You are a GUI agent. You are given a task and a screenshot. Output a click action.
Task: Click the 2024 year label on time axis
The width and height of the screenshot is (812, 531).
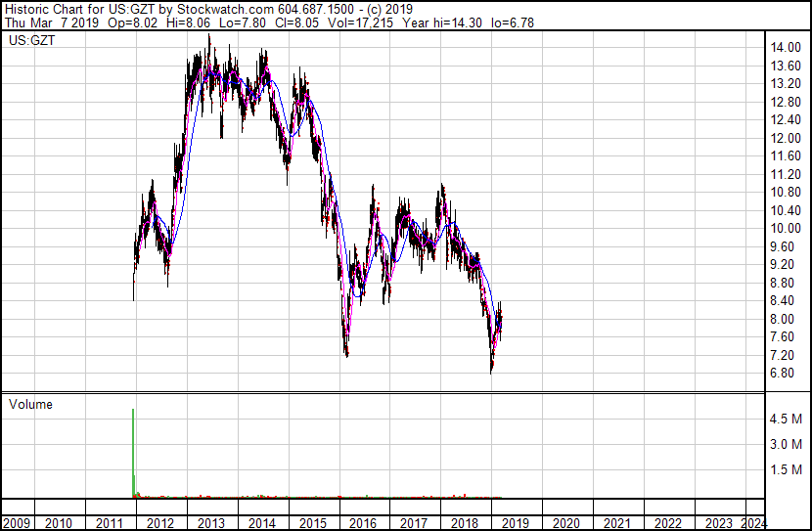point(753,523)
